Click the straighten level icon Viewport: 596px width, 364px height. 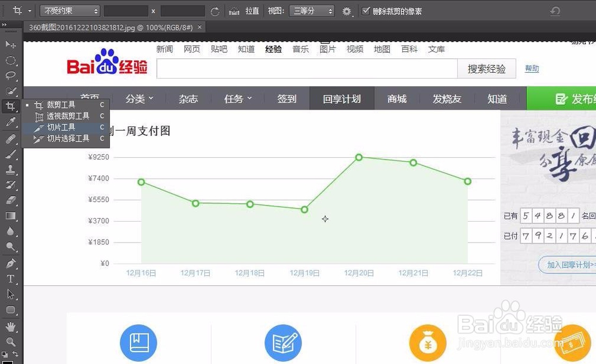click(x=234, y=11)
